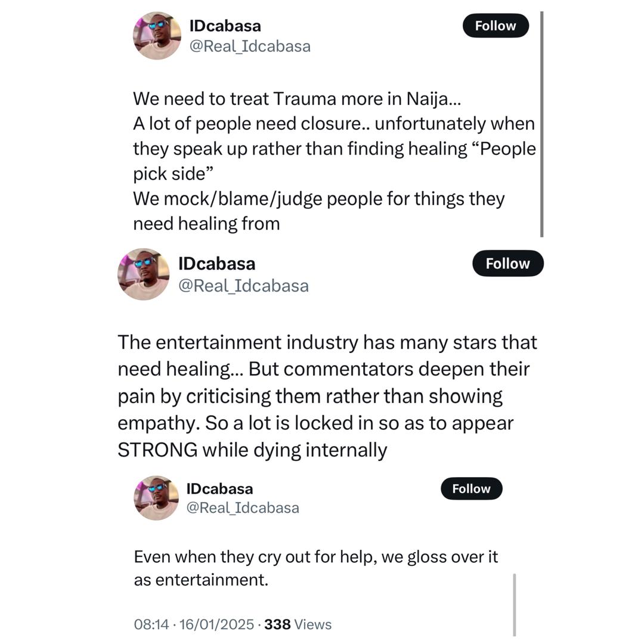This screenshot has height=644, width=644.
Task: Click the tweet about entertainment industry stars needing healing
Action: click(327, 395)
